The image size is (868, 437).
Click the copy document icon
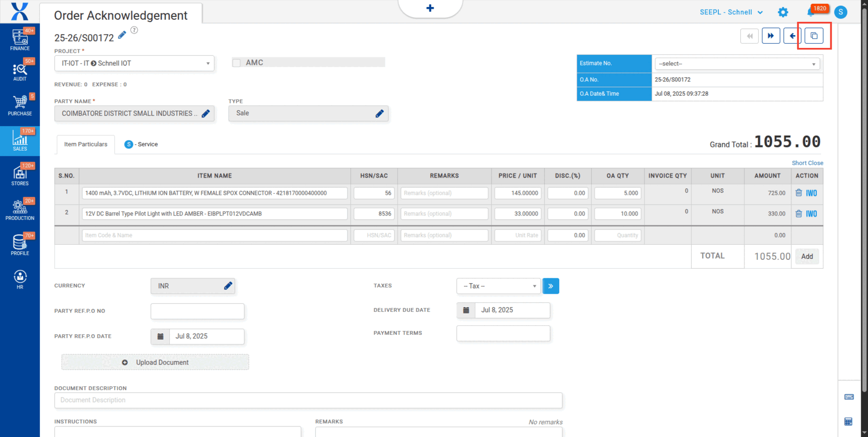coord(814,36)
